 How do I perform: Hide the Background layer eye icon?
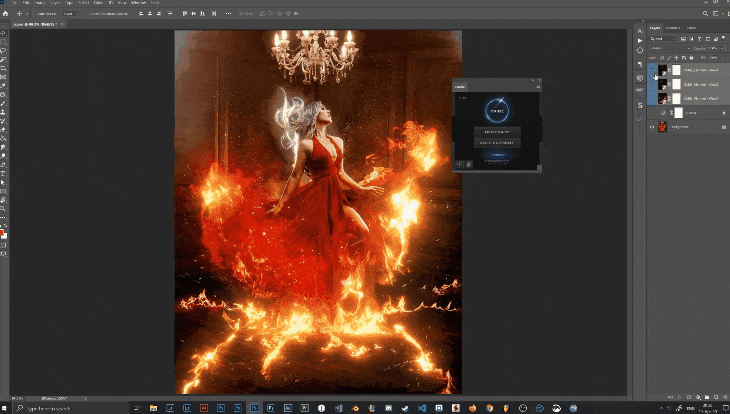[652, 127]
